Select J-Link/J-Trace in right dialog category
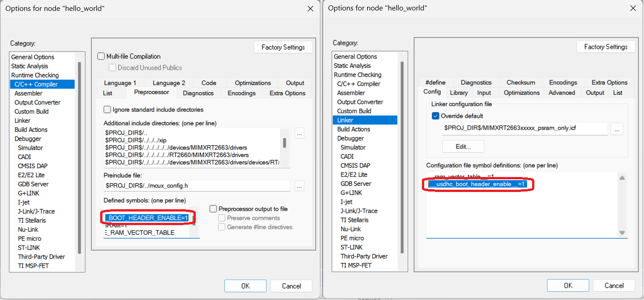The image size is (644, 300). pyautogui.click(x=359, y=211)
